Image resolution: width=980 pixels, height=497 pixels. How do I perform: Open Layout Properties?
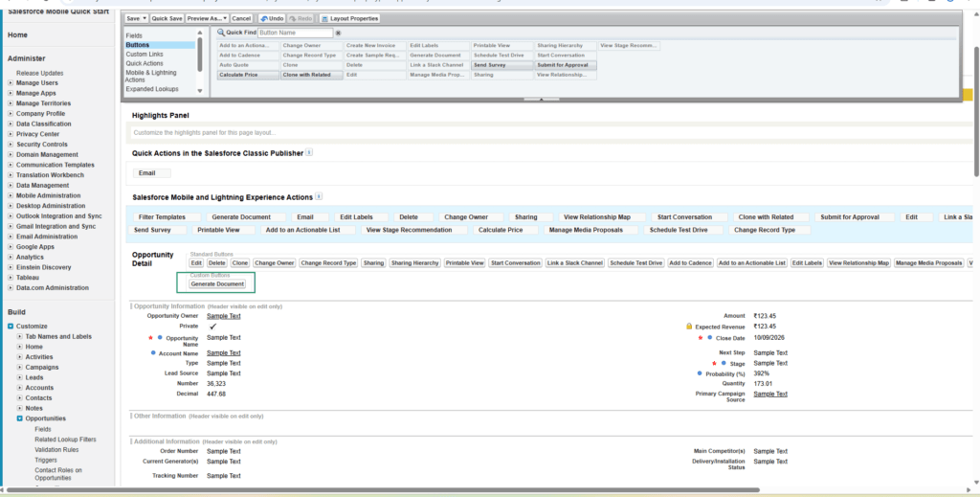point(349,19)
